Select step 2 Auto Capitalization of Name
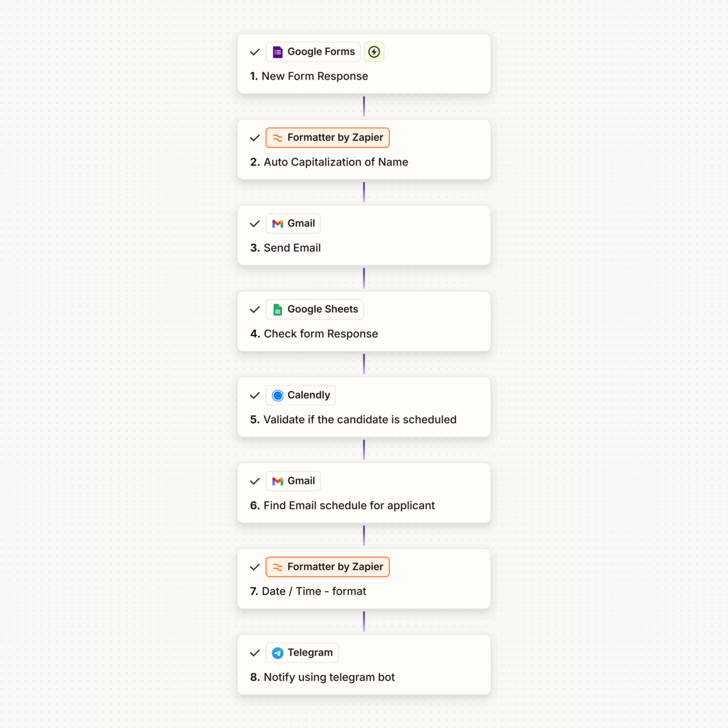 pyautogui.click(x=335, y=162)
